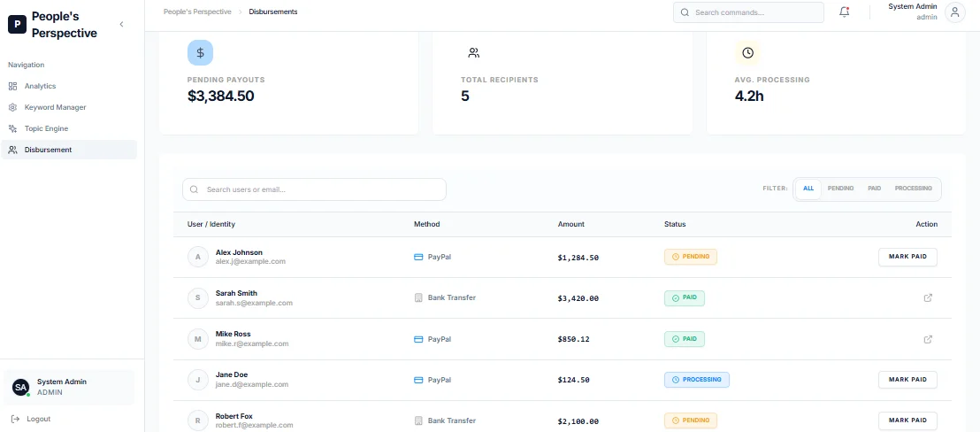Select the Disbursement navigation item
The width and height of the screenshot is (980, 432).
(x=69, y=150)
